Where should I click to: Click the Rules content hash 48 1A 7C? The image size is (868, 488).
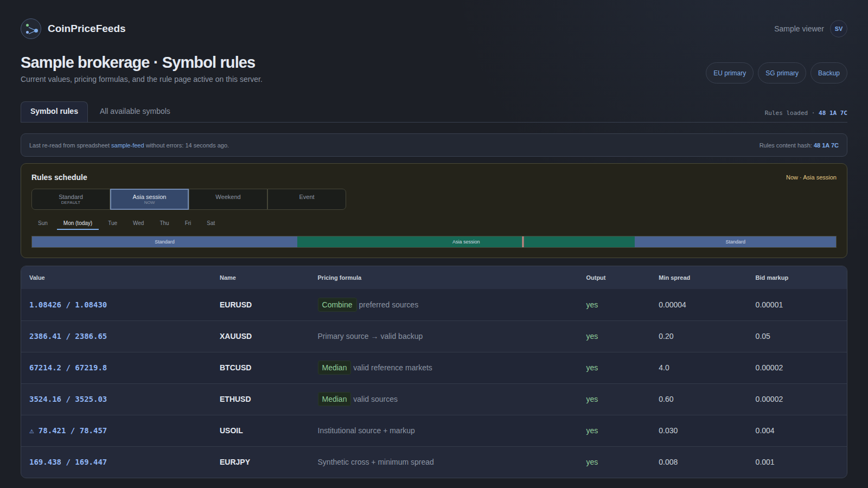click(826, 145)
